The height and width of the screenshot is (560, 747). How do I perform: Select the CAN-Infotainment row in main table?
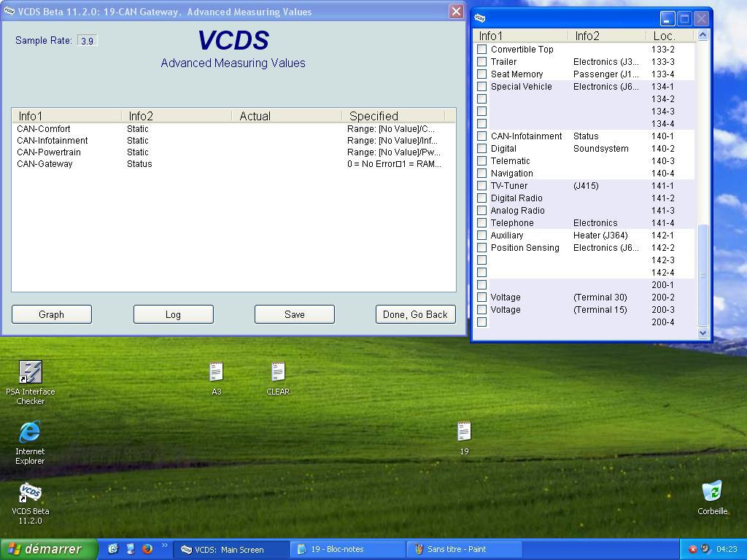233,141
